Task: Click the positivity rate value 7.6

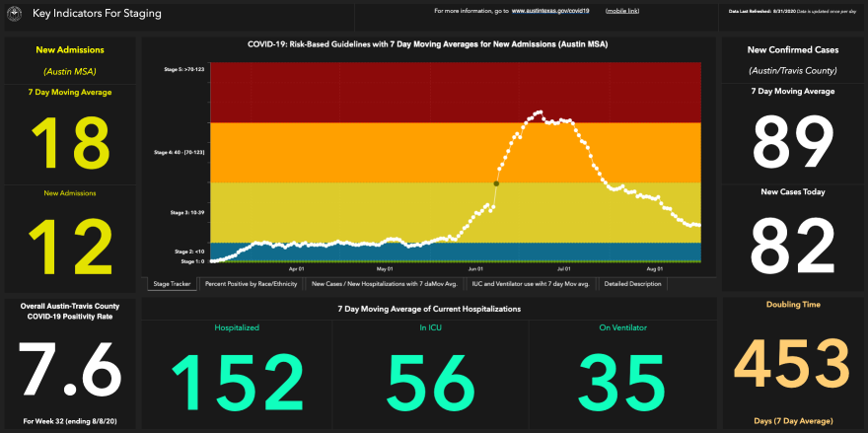Action: (x=70, y=372)
